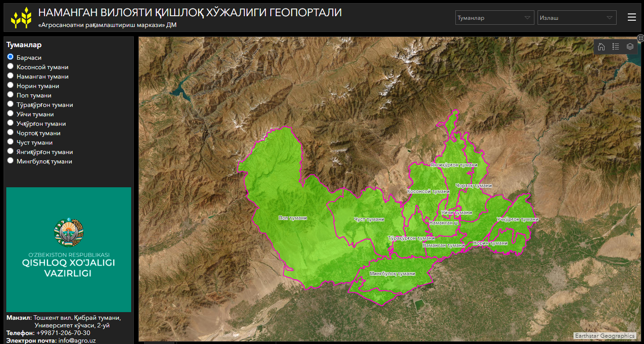The width and height of the screenshot is (644, 344).
Task: Open the map legend list icon
Action: [616, 47]
